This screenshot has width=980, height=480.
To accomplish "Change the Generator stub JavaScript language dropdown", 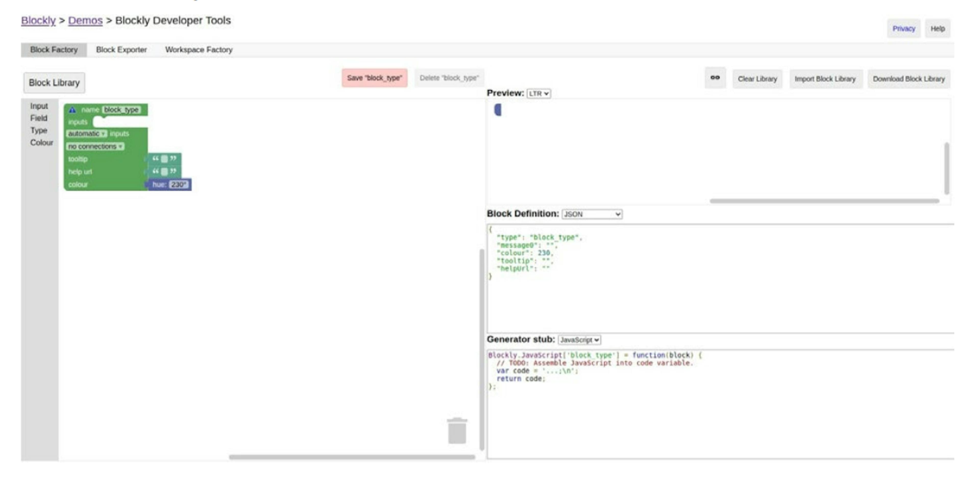I will click(579, 340).
